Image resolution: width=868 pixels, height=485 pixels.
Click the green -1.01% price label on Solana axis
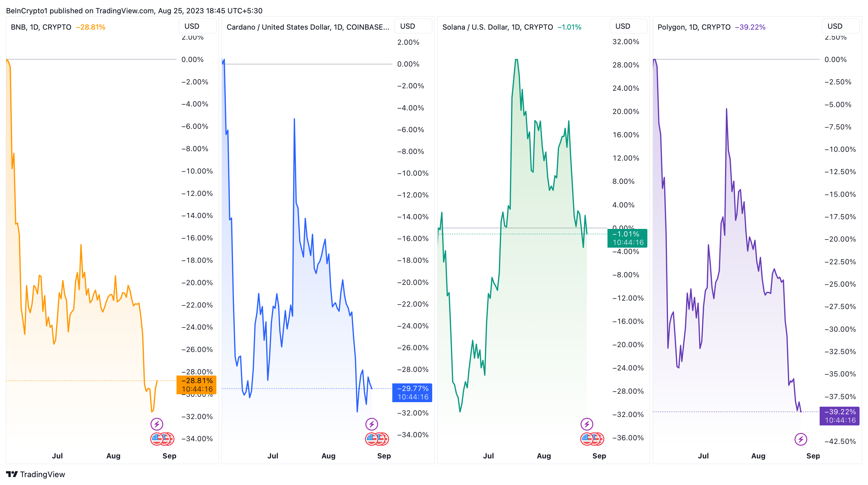tap(627, 238)
